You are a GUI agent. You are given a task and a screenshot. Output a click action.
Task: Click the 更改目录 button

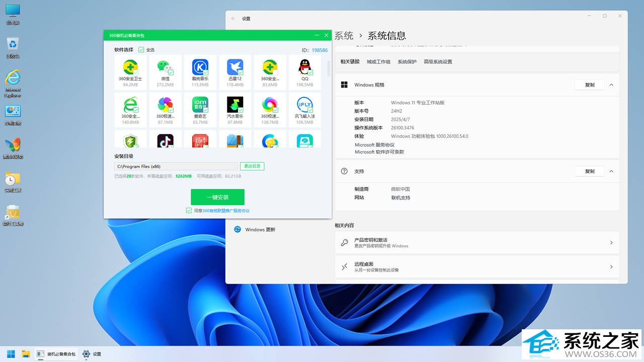[252, 166]
